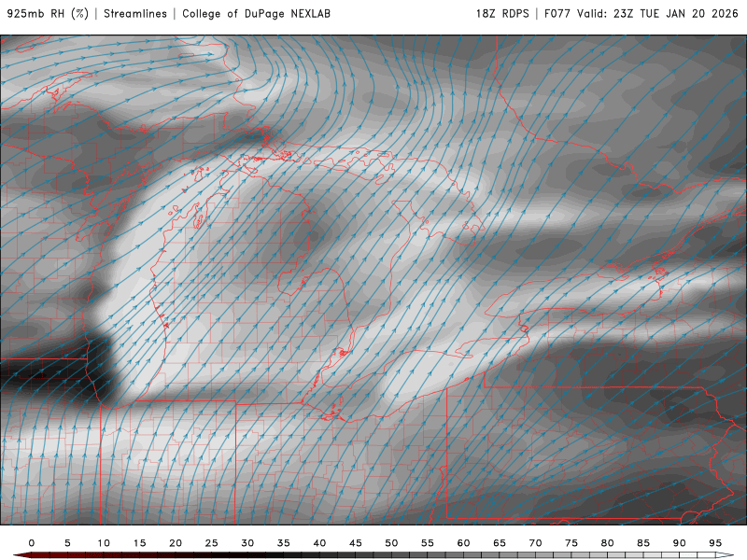This screenshot has height=560, width=747.
Task: Click the "50" label on color scale
Action: coord(391,543)
